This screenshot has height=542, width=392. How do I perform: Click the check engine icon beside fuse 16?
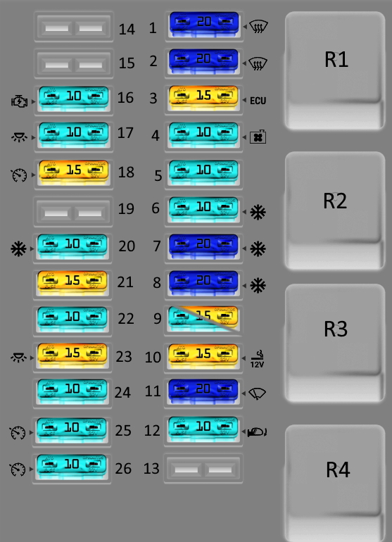[20, 101]
